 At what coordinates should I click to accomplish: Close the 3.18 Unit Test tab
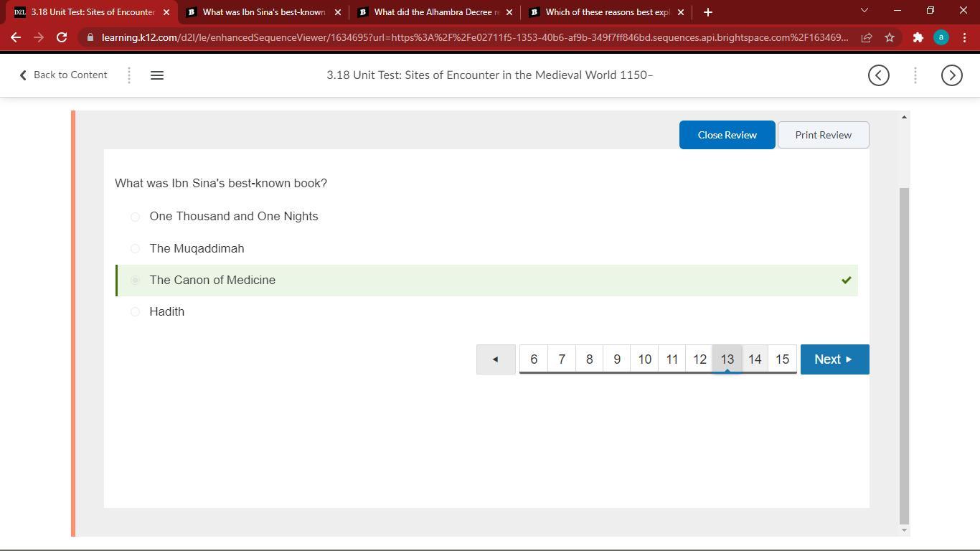click(166, 12)
